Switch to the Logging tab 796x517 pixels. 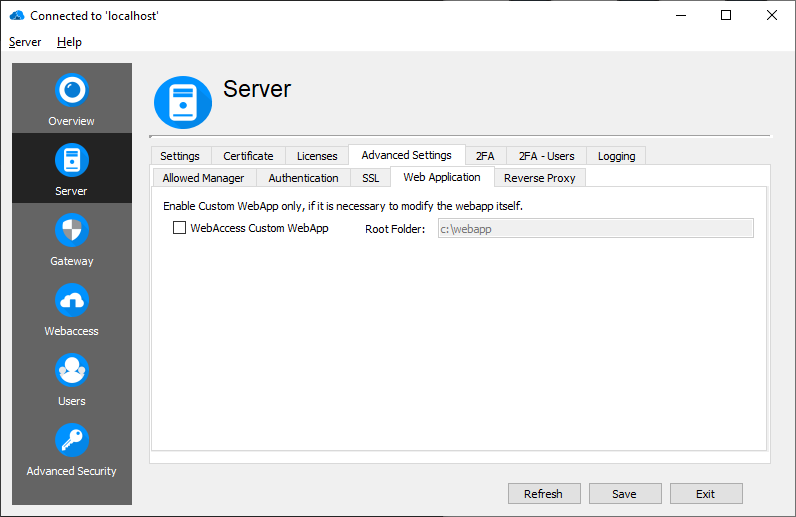tap(616, 156)
